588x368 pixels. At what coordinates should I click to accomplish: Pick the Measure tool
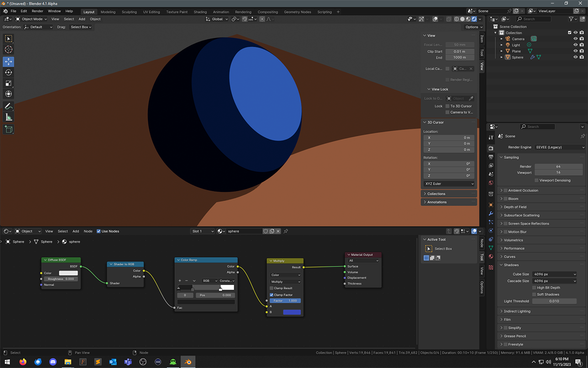[x=8, y=117]
